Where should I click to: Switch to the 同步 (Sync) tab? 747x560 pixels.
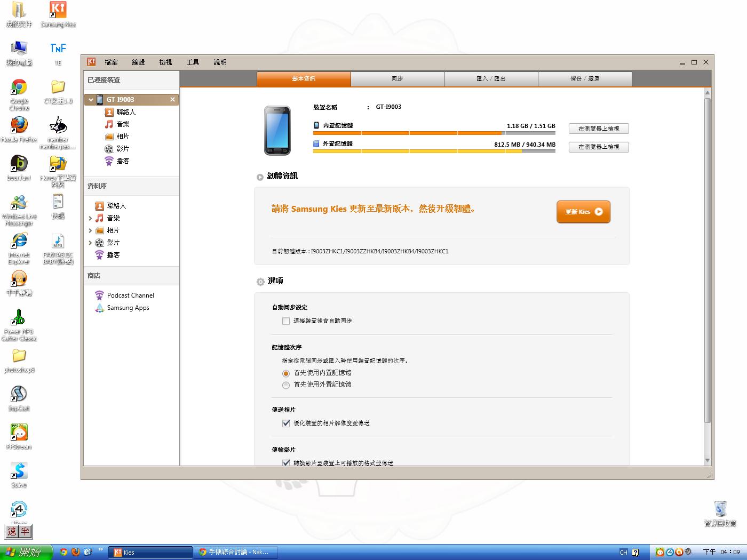pyautogui.click(x=398, y=79)
